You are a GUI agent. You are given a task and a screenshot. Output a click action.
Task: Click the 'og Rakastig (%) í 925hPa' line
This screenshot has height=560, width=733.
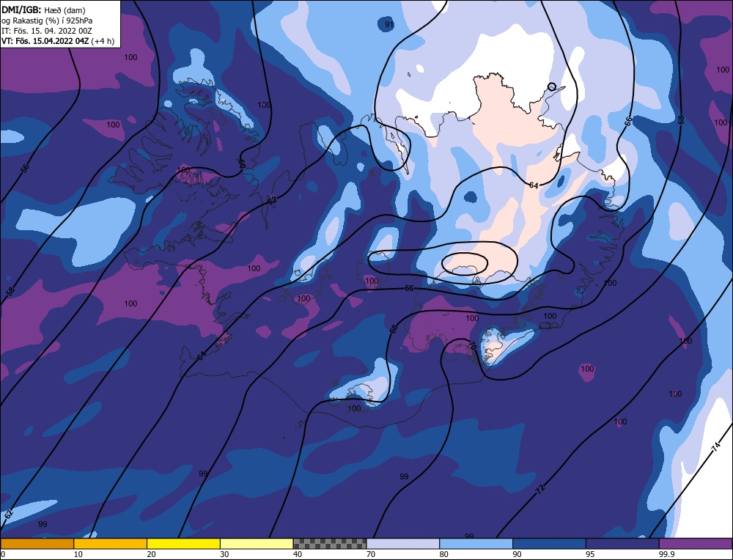[47, 21]
